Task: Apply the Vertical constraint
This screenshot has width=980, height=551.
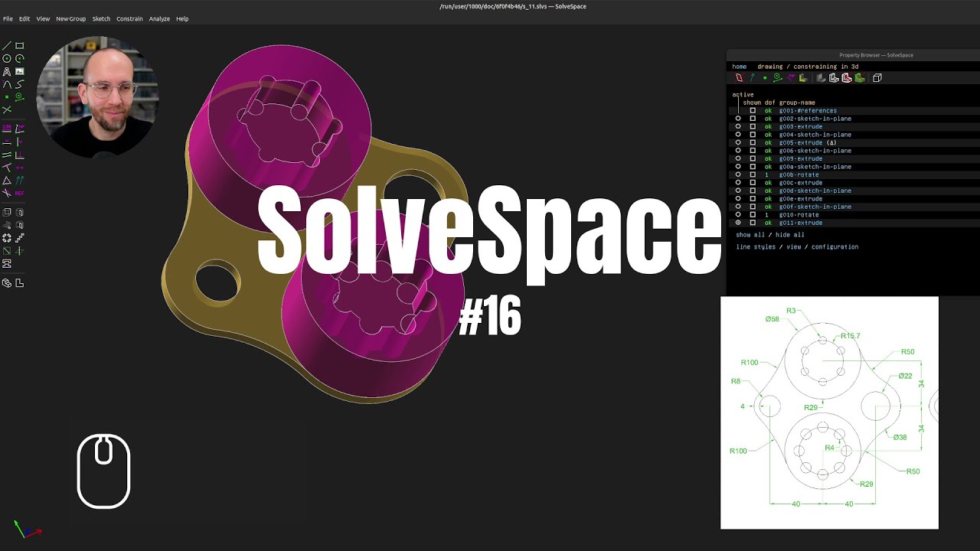Action: tap(20, 142)
